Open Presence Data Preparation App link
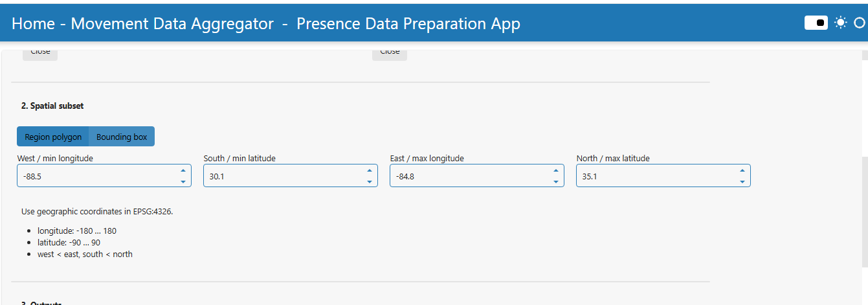Image resolution: width=868 pixels, height=305 pixels. tap(408, 24)
